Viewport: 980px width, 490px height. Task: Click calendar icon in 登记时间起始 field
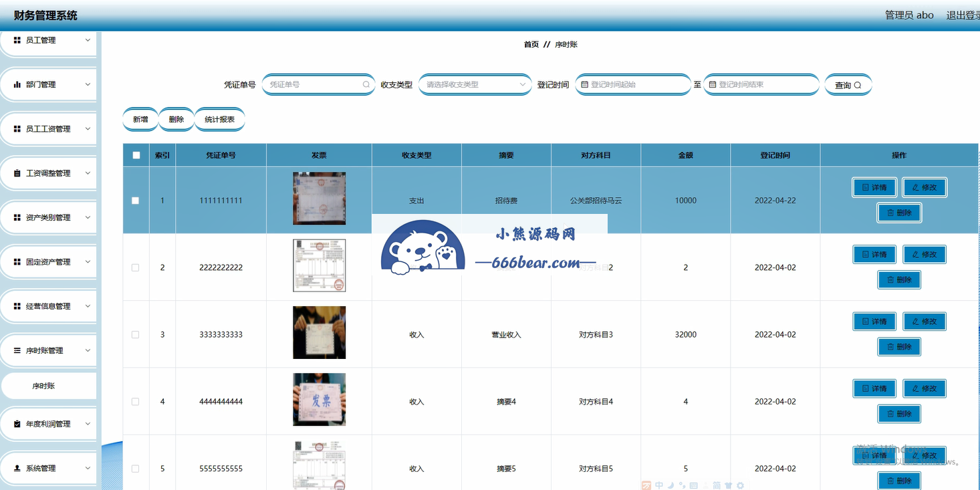584,85
